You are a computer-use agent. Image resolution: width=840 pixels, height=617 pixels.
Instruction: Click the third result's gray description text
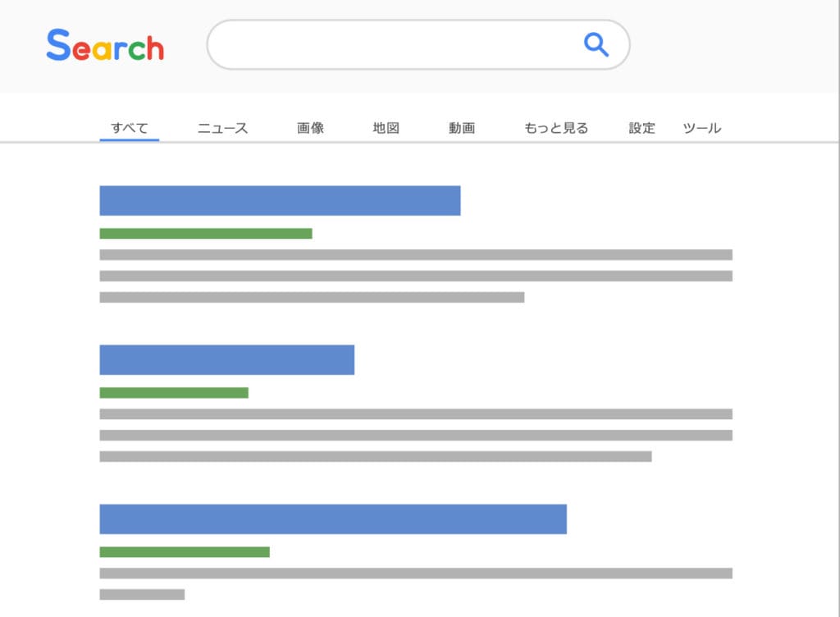pyautogui.click(x=415, y=574)
